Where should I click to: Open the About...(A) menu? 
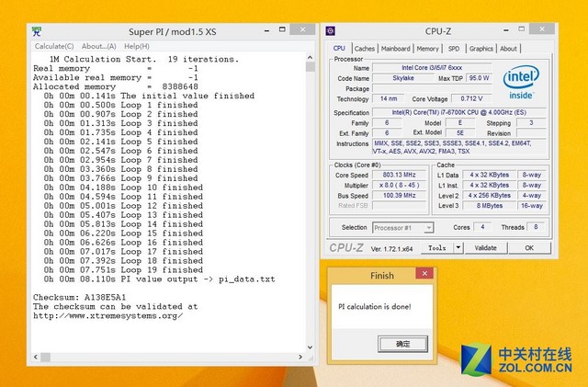(98, 46)
